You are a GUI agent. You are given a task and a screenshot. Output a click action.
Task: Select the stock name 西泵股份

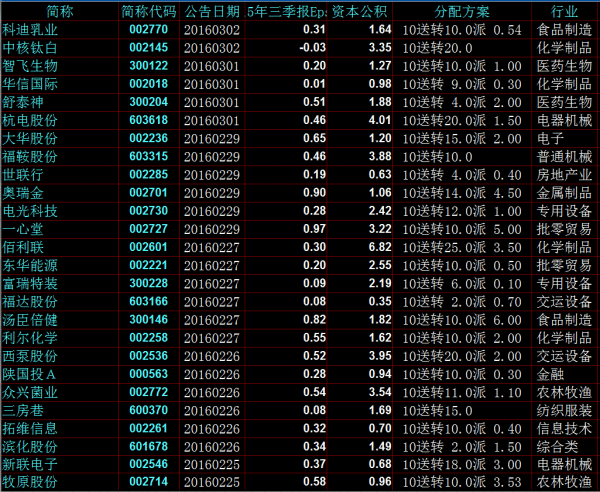coord(30,356)
